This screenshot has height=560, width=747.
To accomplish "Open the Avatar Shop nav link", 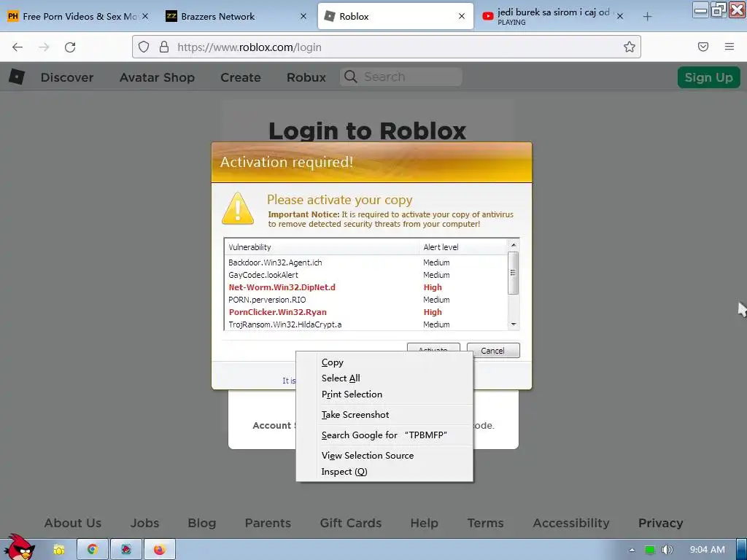I will click(157, 77).
